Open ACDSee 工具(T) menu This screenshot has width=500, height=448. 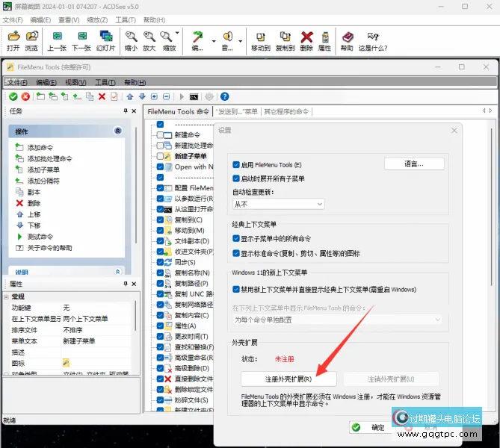pos(126,20)
